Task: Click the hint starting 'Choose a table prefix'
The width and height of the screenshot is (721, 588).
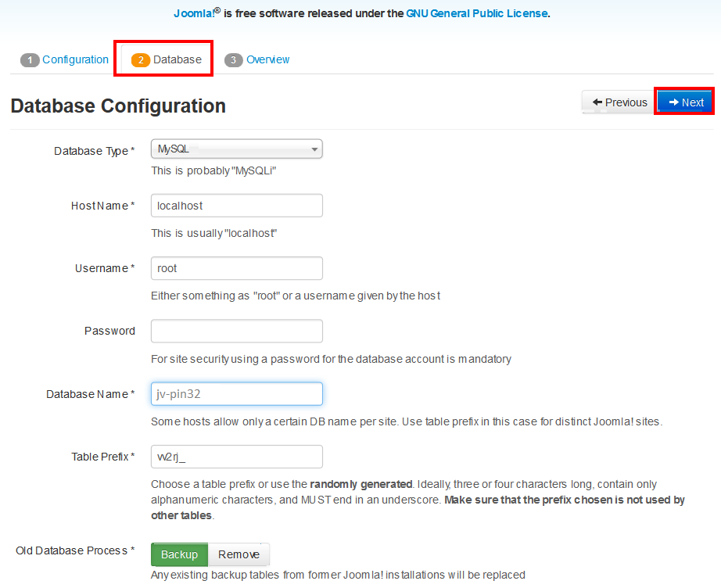Action: pos(418,500)
